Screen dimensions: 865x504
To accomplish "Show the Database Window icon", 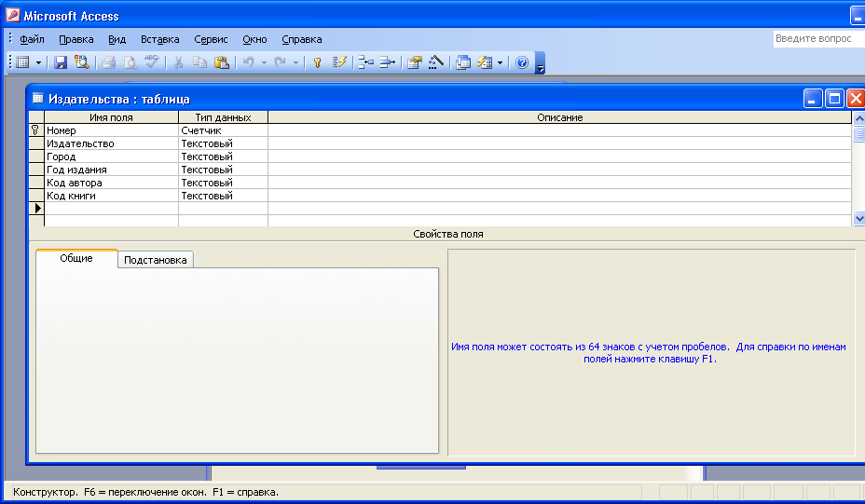I will [x=463, y=62].
